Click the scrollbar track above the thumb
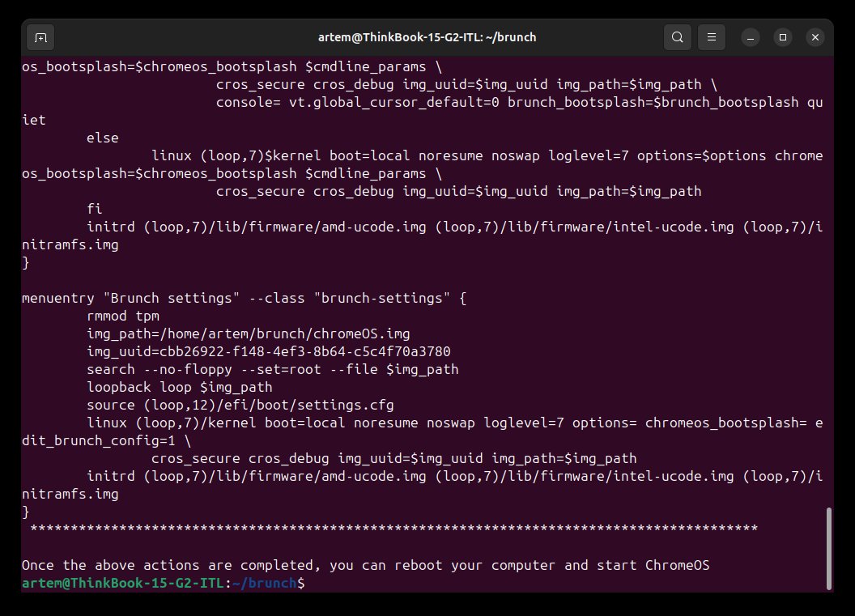The image size is (855, 616). [x=828, y=283]
